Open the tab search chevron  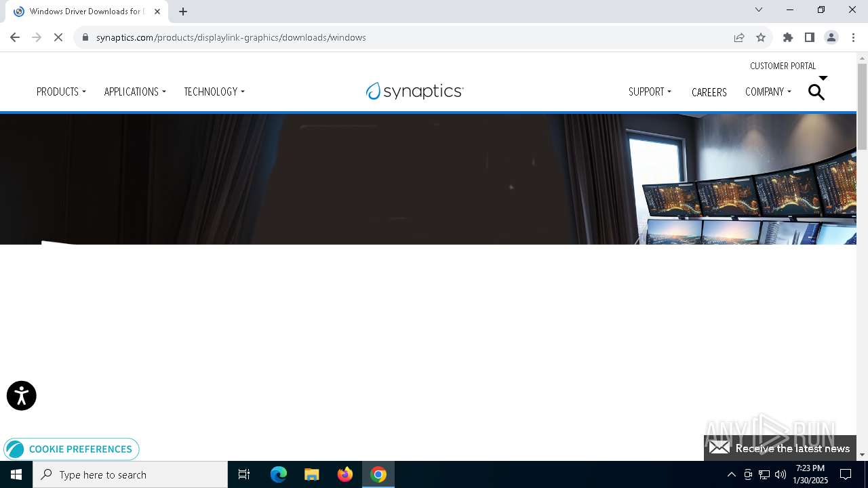coord(759,9)
